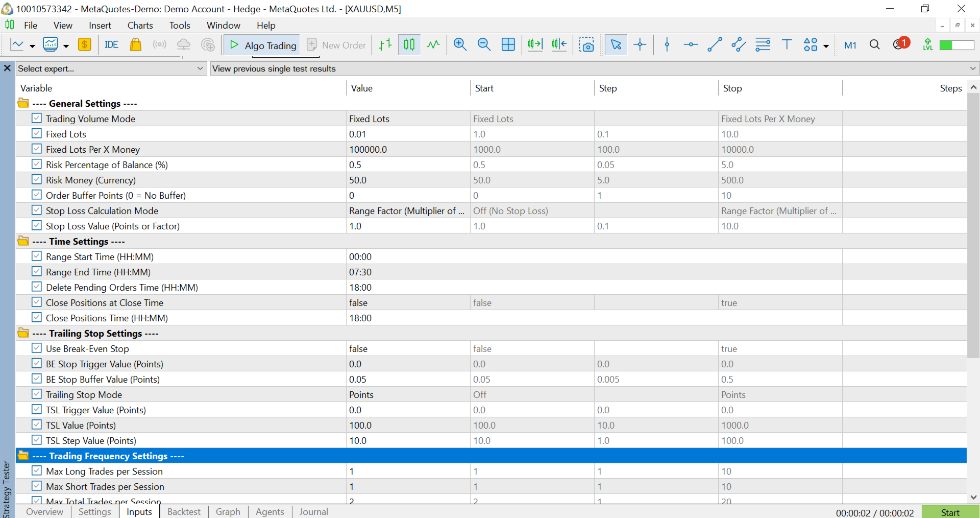Open the Charts menu

[140, 26]
